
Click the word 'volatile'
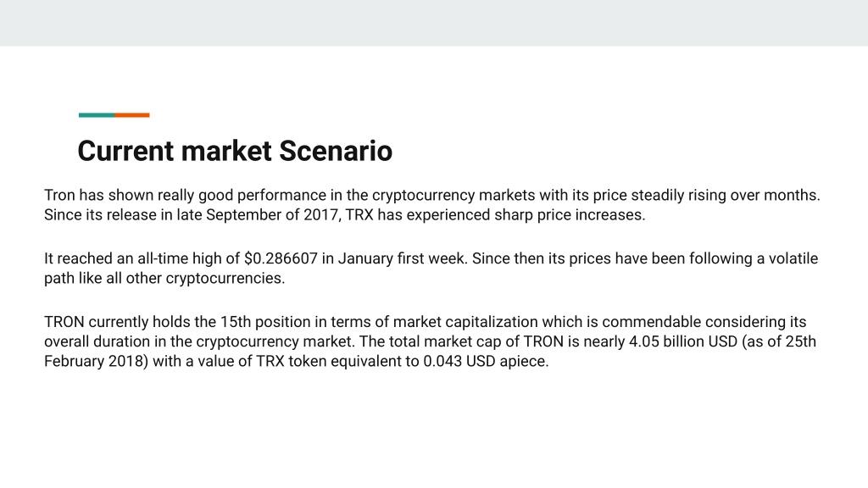[793, 259]
